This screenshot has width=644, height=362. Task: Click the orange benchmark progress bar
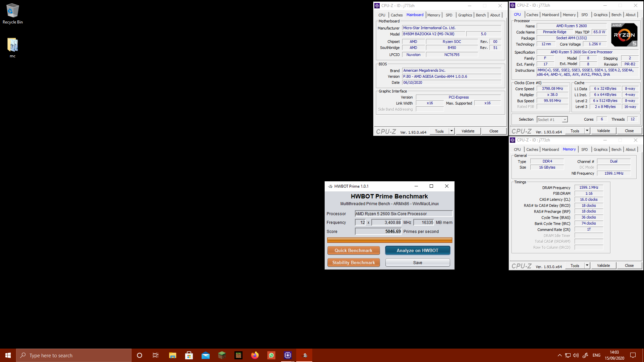click(389, 240)
